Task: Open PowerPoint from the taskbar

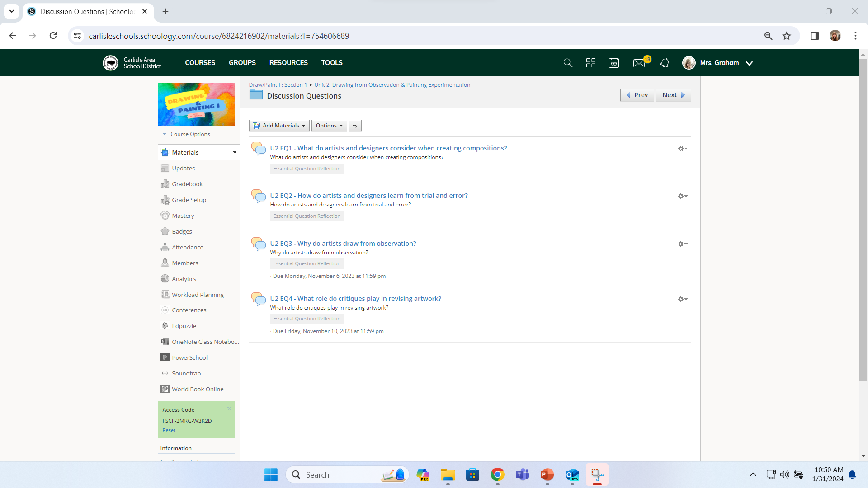Action: pyautogui.click(x=547, y=475)
